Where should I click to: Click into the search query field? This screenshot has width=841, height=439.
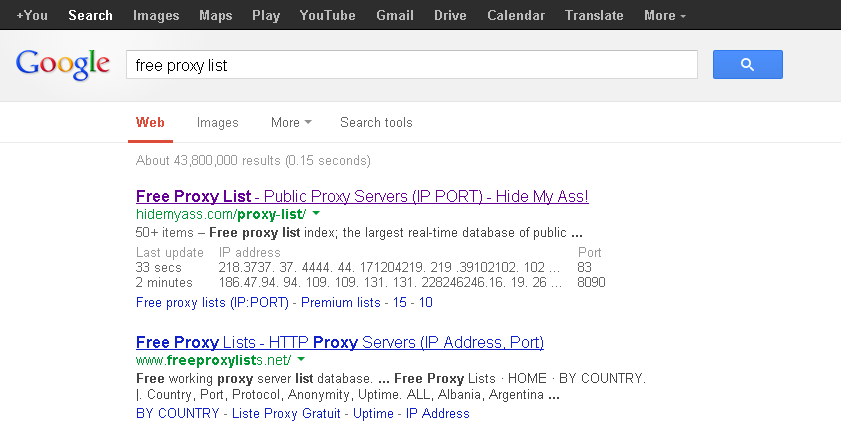(x=411, y=65)
